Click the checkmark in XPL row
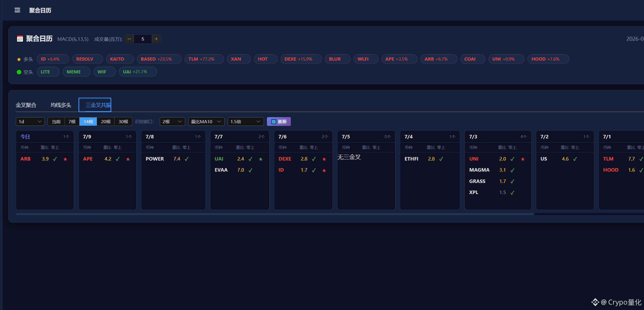Image resolution: width=644 pixels, height=310 pixels. 512,193
